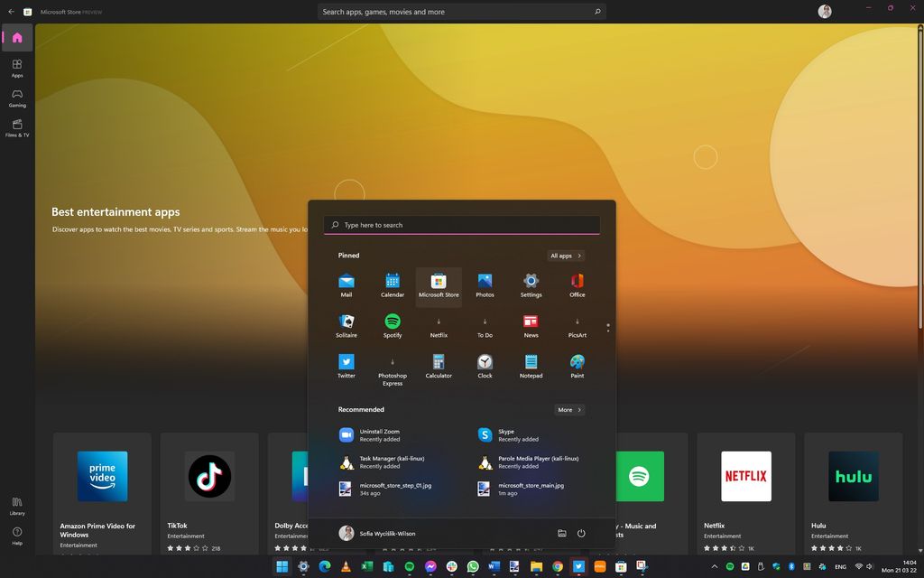Select Films & TV in the Store sidebar
The image size is (924, 578).
pyautogui.click(x=16, y=128)
